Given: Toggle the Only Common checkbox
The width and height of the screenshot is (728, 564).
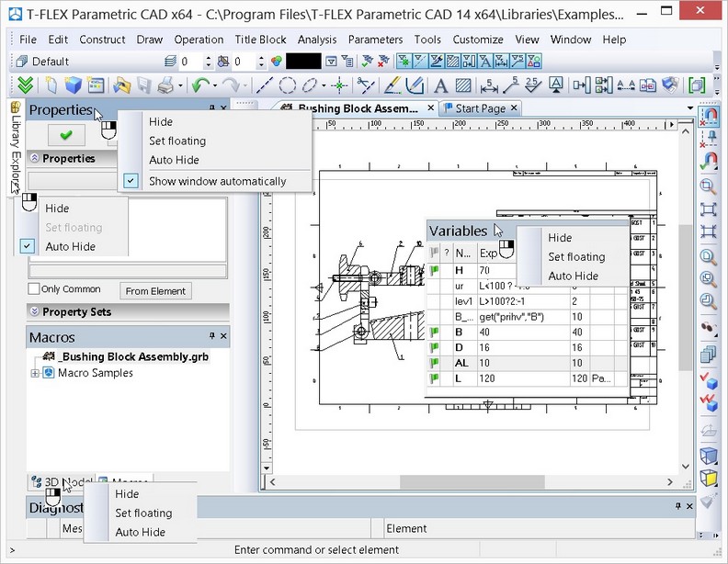Looking at the screenshot, I should click(x=33, y=289).
